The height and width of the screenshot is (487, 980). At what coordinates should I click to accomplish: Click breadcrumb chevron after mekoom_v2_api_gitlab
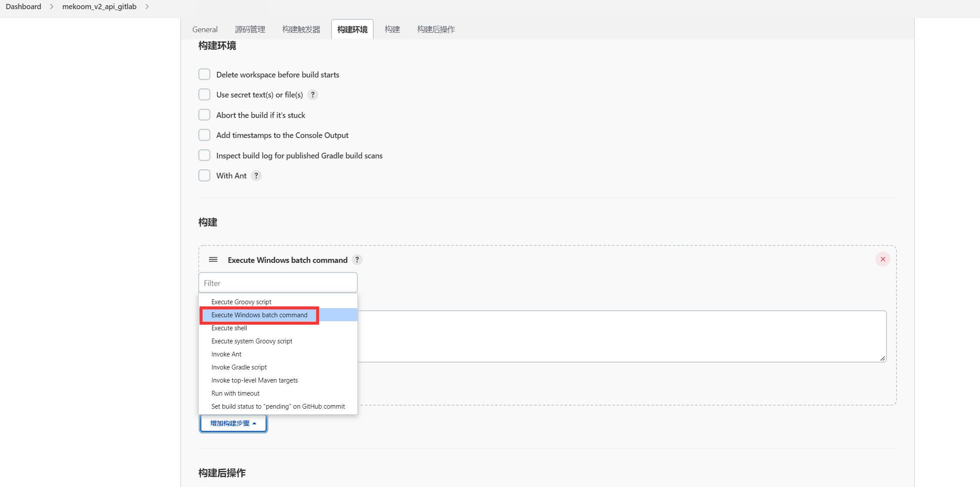coord(147,7)
